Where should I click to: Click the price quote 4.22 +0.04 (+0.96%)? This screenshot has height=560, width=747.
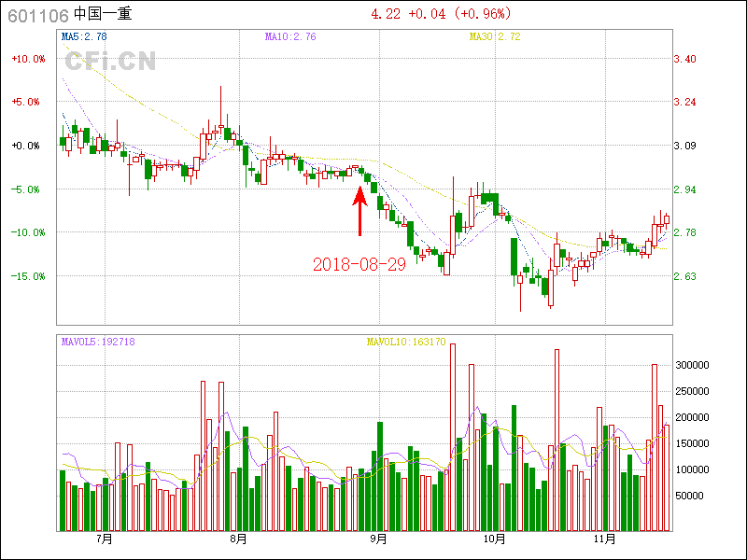[441, 14]
